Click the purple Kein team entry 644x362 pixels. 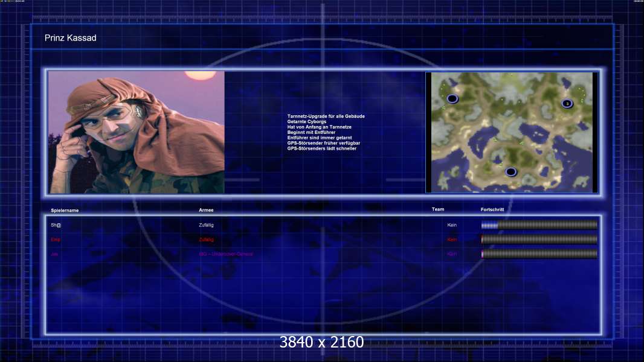point(452,254)
